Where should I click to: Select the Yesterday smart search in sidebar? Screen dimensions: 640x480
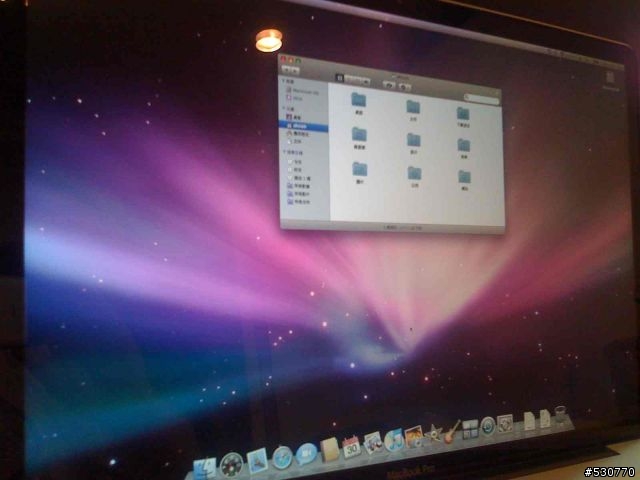pyautogui.click(x=295, y=169)
